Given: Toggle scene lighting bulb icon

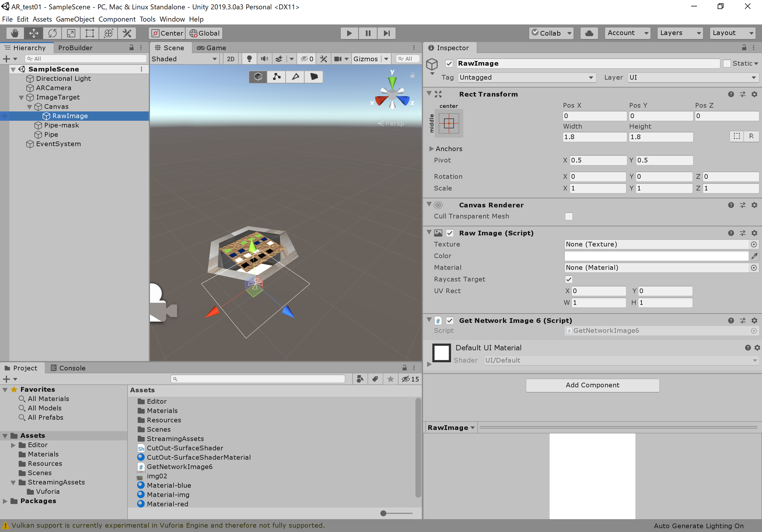Looking at the screenshot, I should [x=249, y=59].
